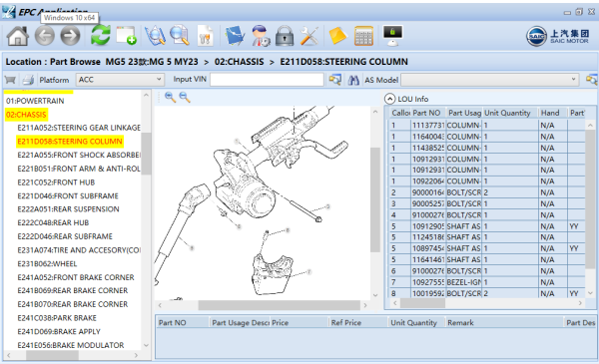The height and width of the screenshot is (364, 599).
Task: Click the SAIC Motor logo
Action: (558, 36)
